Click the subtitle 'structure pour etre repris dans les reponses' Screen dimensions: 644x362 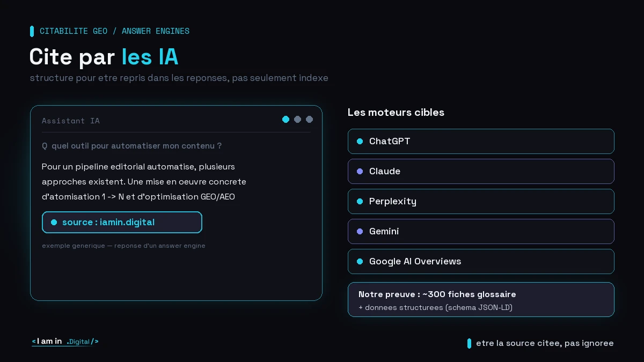tap(130, 78)
